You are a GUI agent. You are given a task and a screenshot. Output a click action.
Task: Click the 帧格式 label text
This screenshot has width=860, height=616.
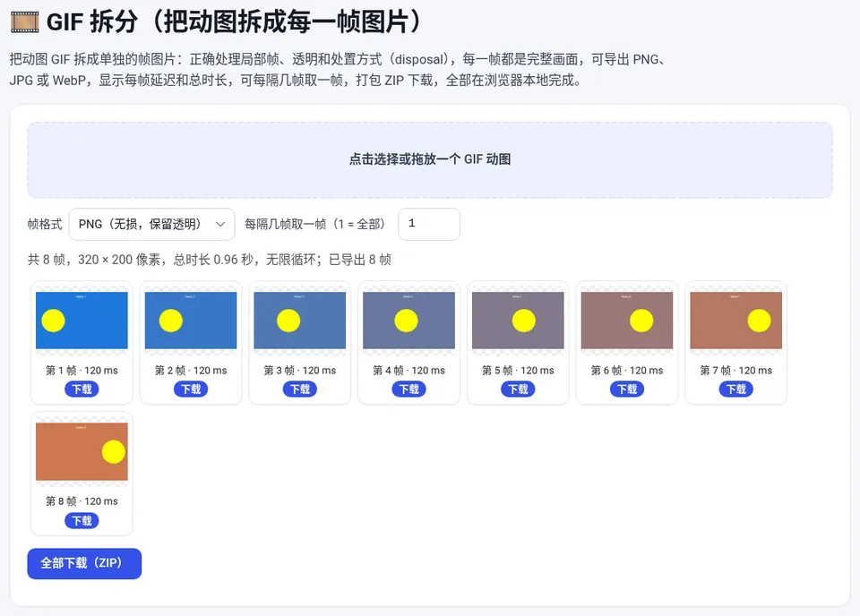(45, 224)
